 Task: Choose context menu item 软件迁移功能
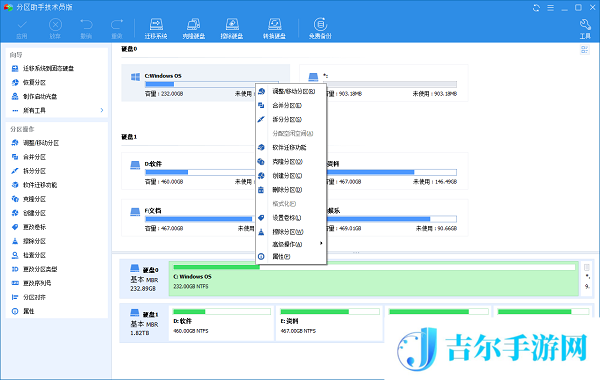(291, 148)
